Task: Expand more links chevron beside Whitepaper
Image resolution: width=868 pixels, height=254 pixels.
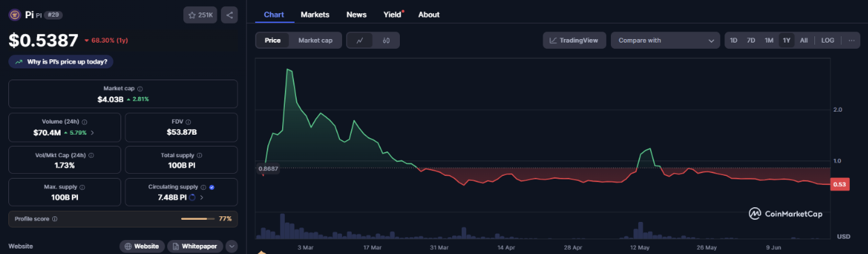Action: click(x=231, y=246)
